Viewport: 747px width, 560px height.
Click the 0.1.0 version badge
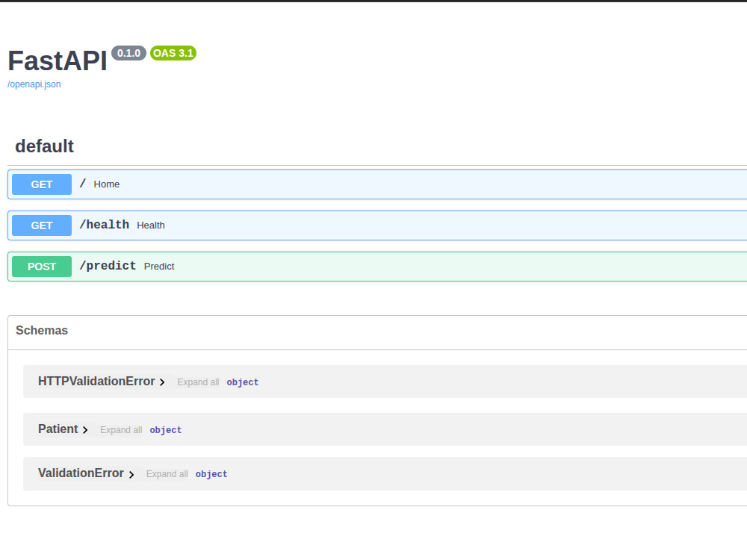click(x=128, y=53)
